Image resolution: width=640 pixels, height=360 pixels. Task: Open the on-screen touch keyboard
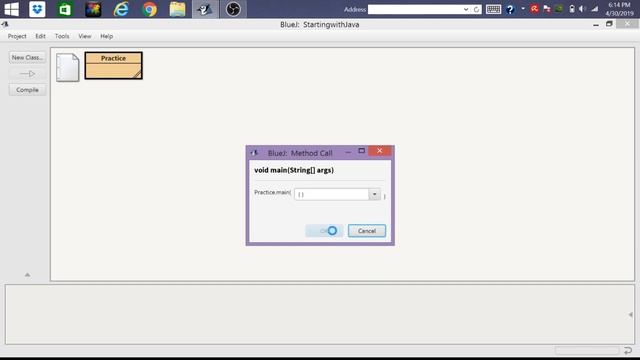493,9
